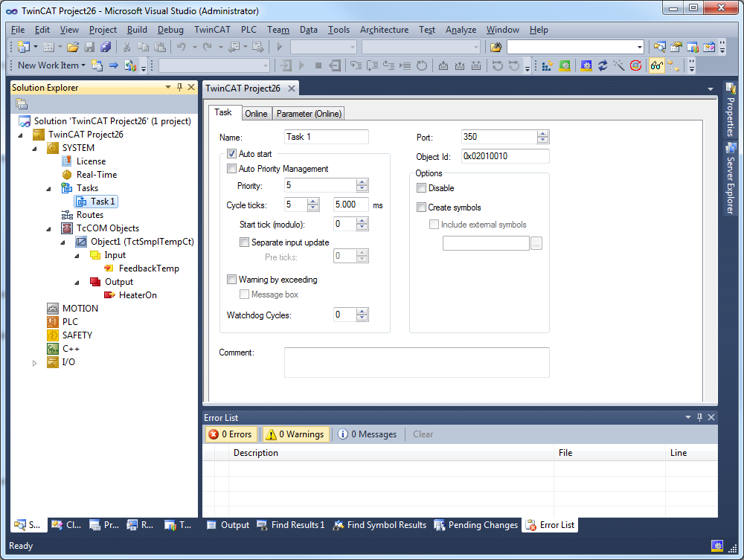Collapse the Object1 (TctSmplTempCt) node
This screenshot has height=560, width=744.
pyautogui.click(x=62, y=242)
